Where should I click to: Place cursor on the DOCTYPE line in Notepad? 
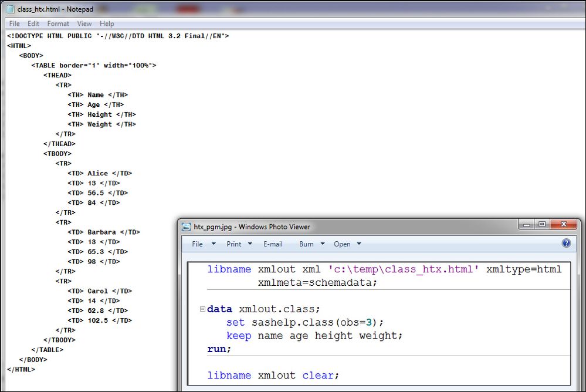click(x=117, y=36)
